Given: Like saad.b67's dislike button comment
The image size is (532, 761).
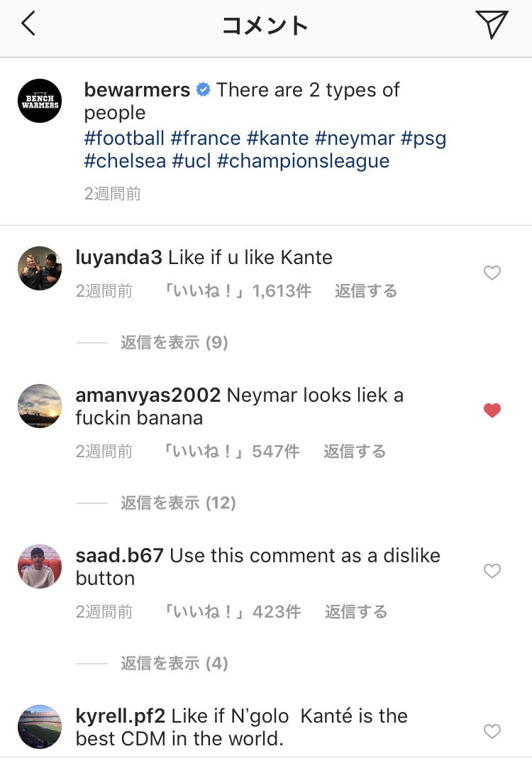Looking at the screenshot, I should click(x=492, y=571).
